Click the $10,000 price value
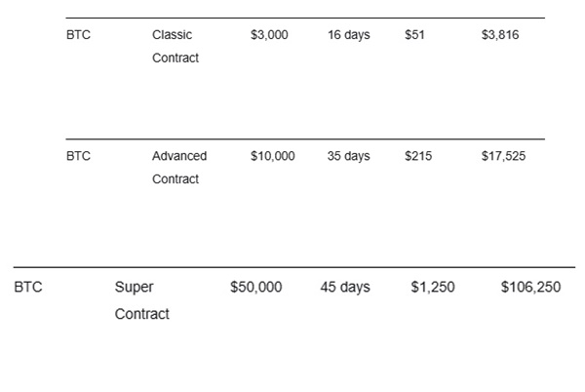585x392 pixels. [x=272, y=156]
